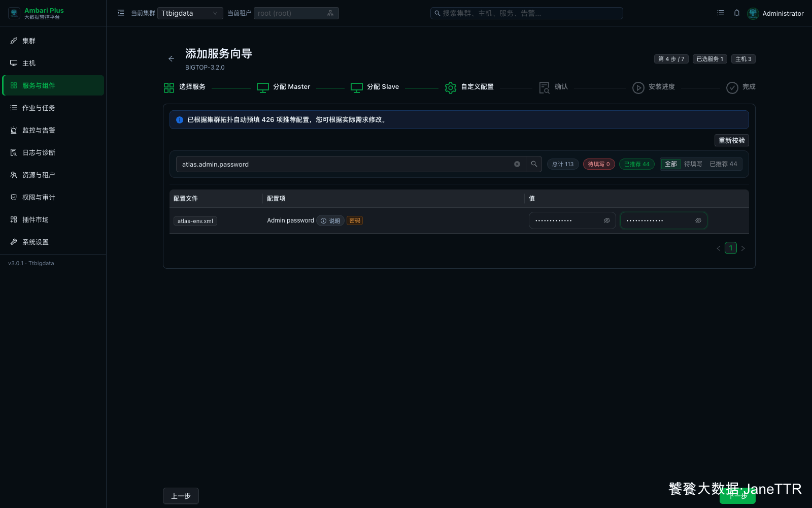Show first password via eye icon
Viewport: 812px width, 508px height.
pos(607,220)
